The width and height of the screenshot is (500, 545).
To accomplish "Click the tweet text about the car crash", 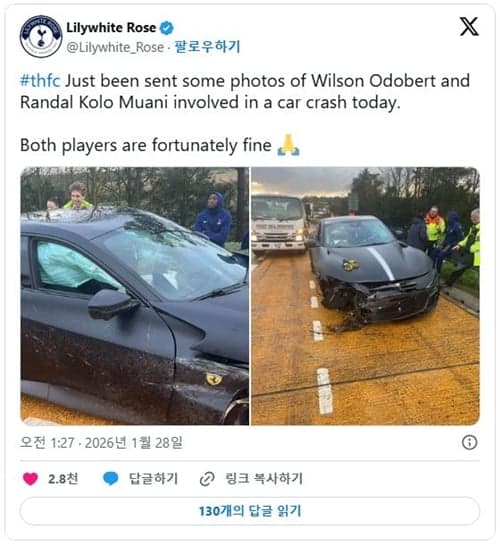I will point(245,113).
